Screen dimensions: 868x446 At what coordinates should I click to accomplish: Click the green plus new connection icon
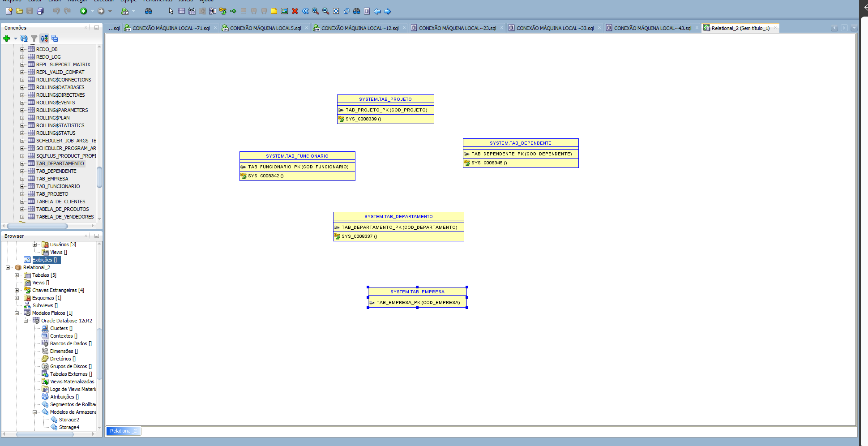point(7,39)
